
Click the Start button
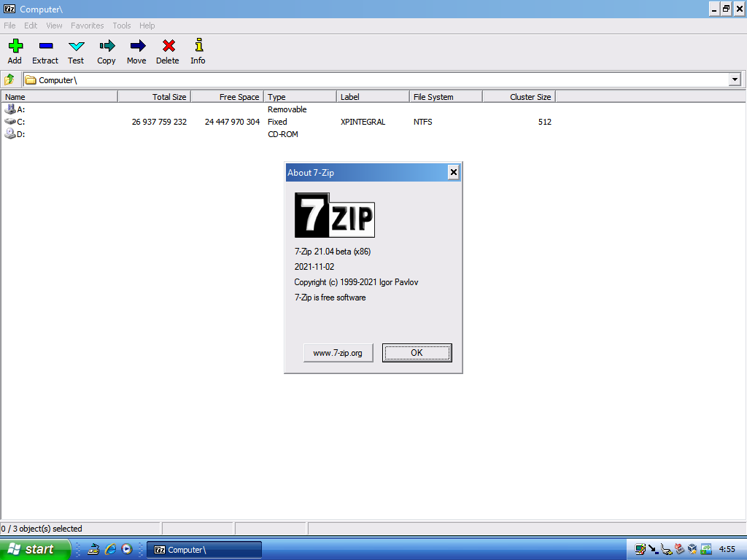point(35,549)
